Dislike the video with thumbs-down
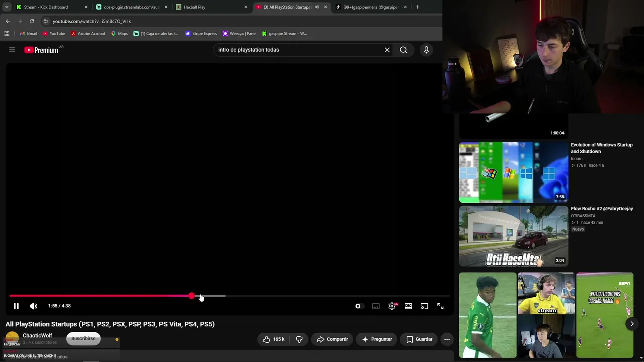Screen dimensions: 644x362 coord(299,339)
